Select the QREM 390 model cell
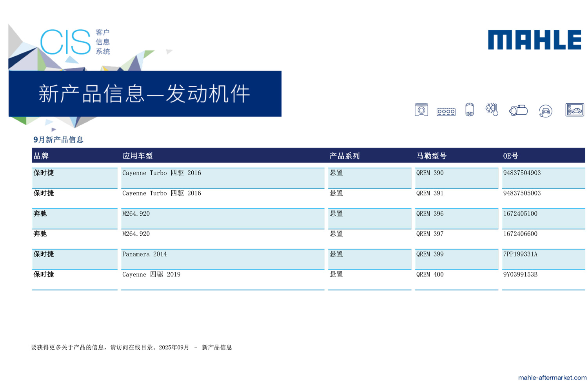The width and height of the screenshot is (588, 381). pos(430,173)
